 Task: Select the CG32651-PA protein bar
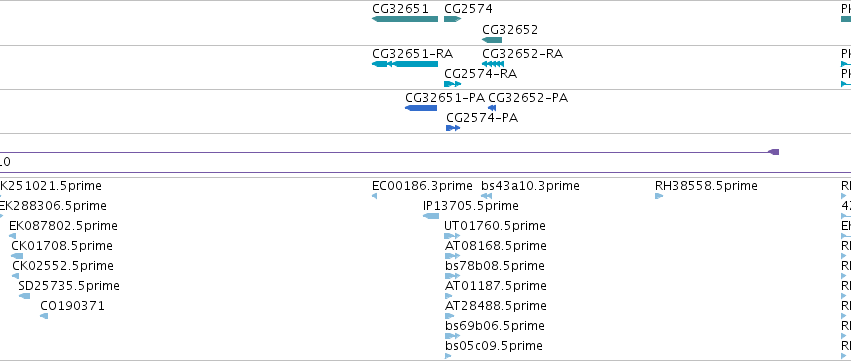421,108
